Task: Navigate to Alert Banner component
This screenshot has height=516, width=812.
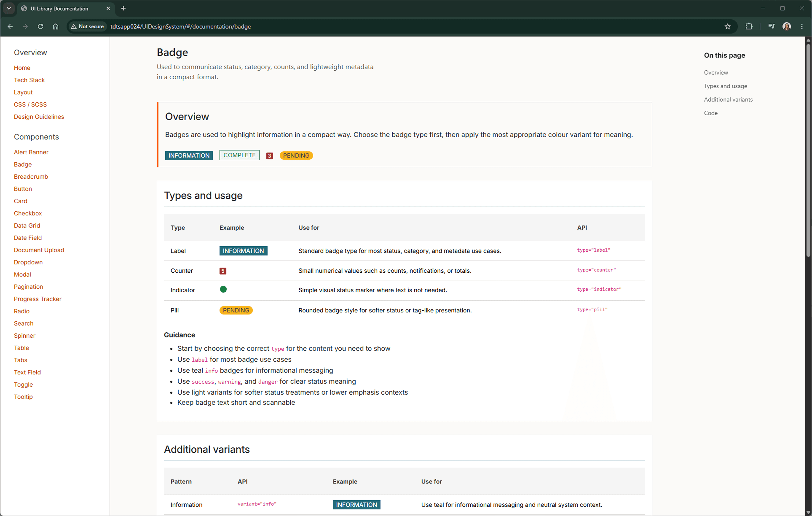Action: [x=31, y=152]
